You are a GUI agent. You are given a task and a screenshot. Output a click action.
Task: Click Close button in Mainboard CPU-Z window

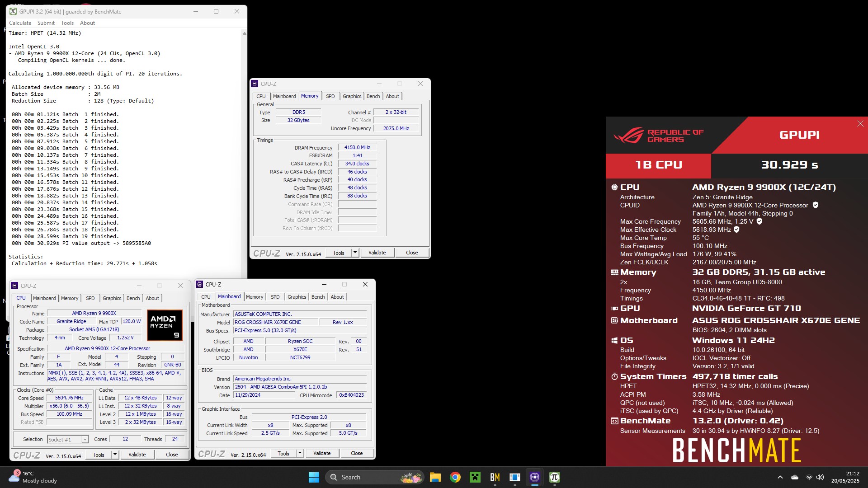click(357, 453)
